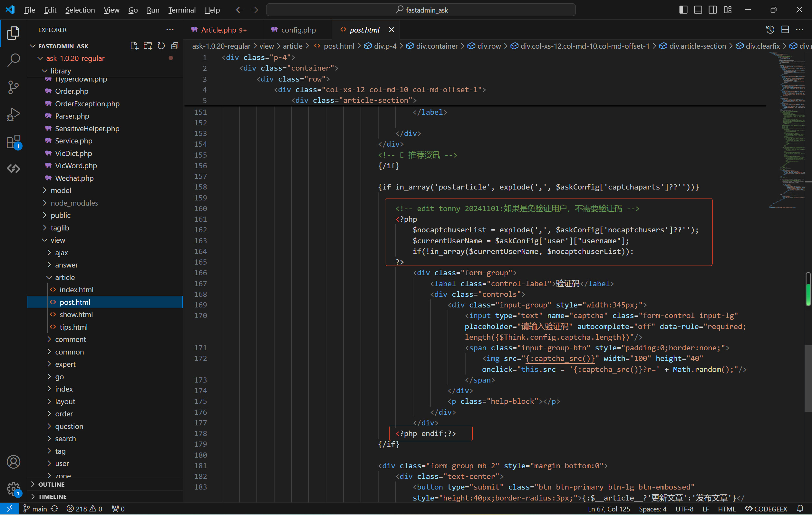
Task: Change indentation via Spaces: 4
Action: pos(652,509)
